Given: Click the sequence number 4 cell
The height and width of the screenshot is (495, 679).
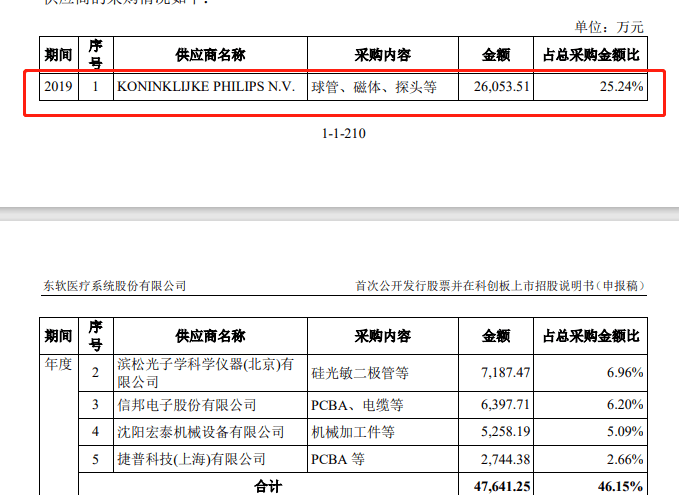Looking at the screenshot, I should pyautogui.click(x=95, y=431).
